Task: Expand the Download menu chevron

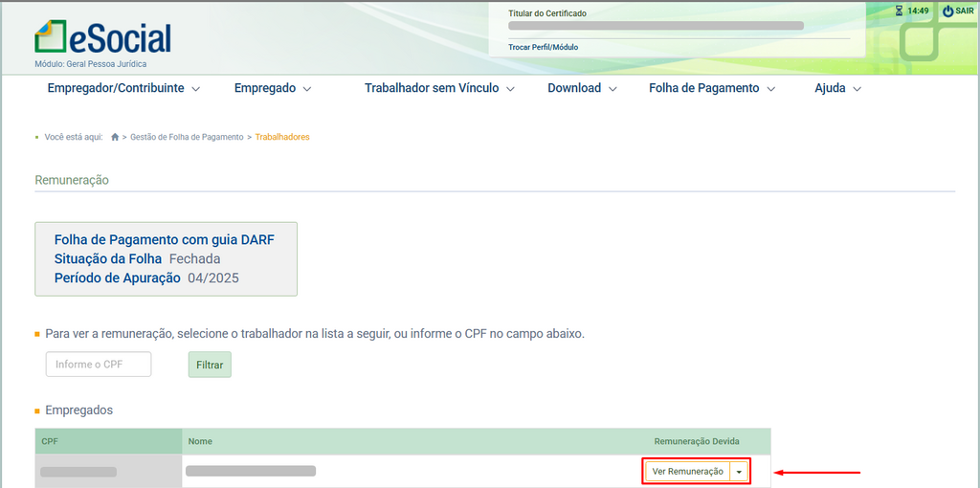Action: point(612,89)
